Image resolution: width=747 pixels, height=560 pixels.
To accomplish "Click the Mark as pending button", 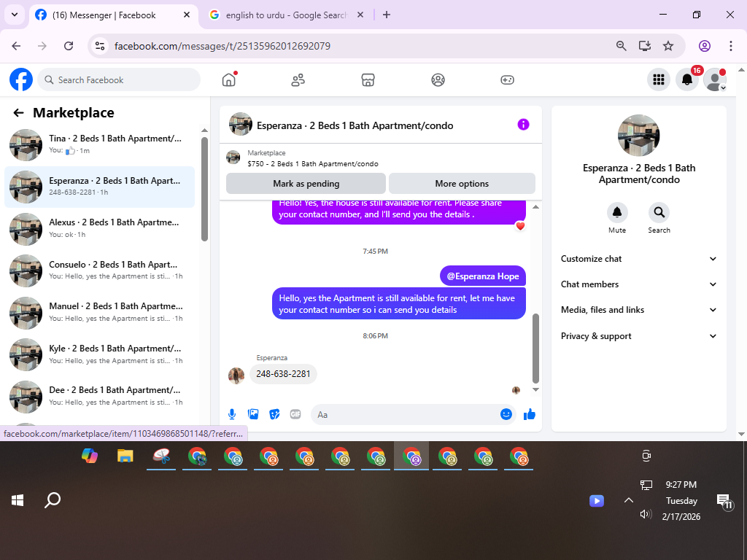I will click(306, 183).
